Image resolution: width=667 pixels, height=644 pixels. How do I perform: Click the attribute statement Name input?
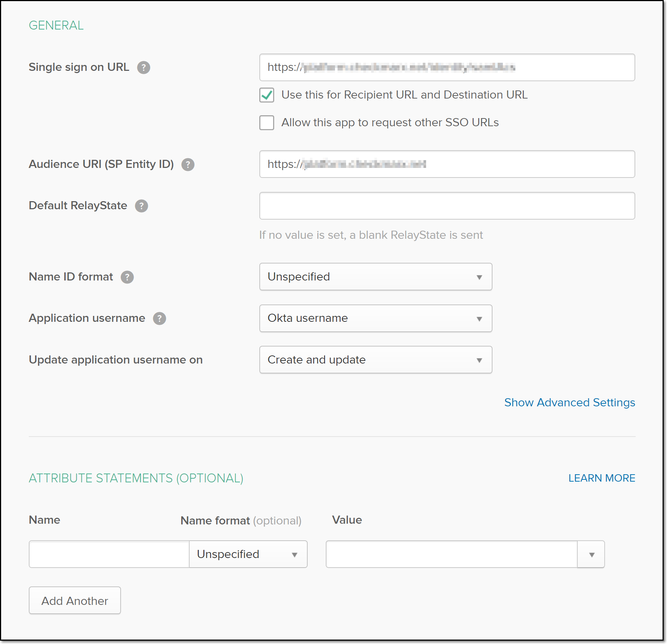click(x=109, y=554)
